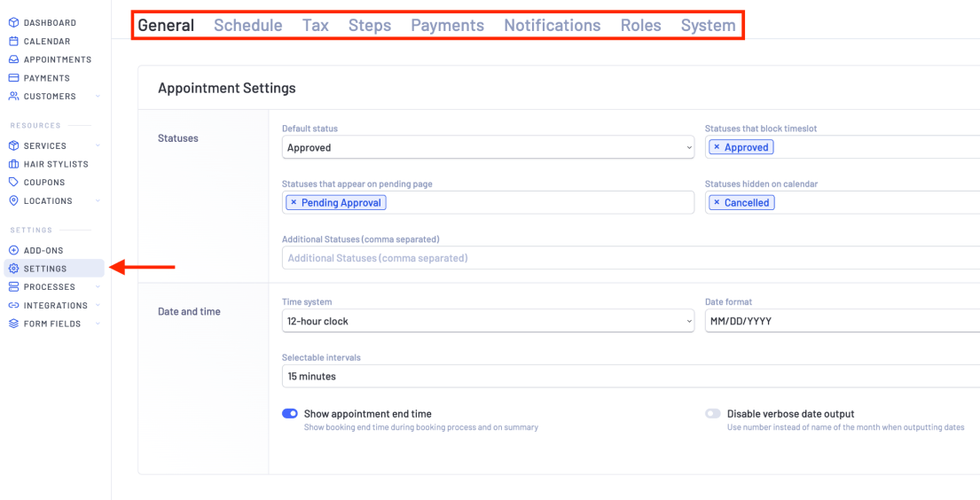Image resolution: width=980 pixels, height=500 pixels.
Task: Enable Disable verbose date output switch
Action: click(713, 414)
